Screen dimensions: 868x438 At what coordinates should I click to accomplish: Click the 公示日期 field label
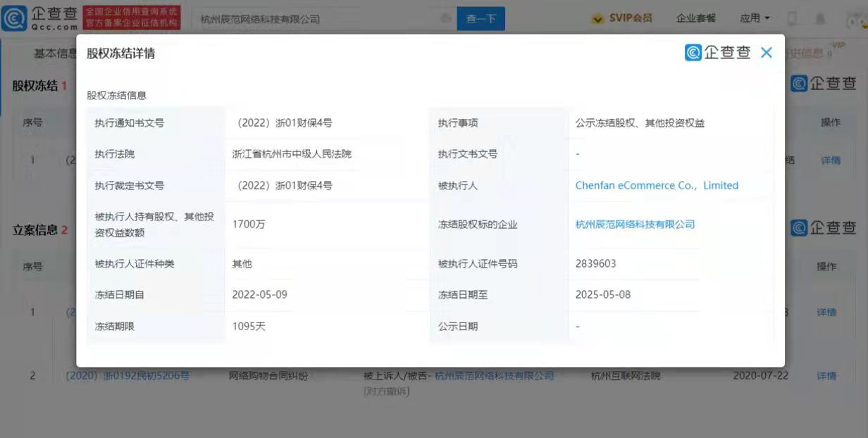(x=458, y=326)
